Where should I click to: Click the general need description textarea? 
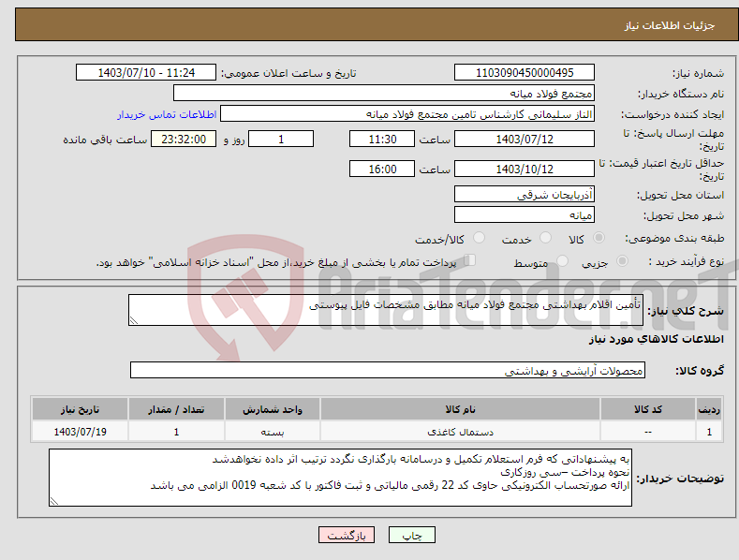[x=386, y=310]
